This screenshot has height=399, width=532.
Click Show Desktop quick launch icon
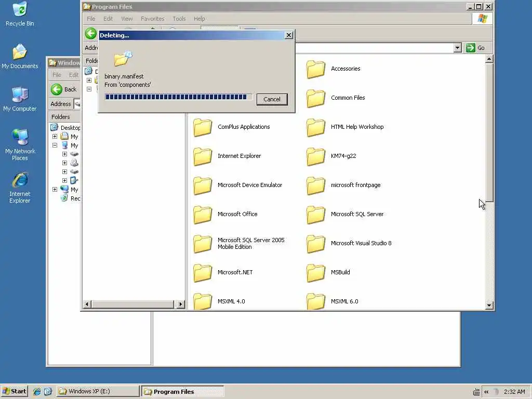pos(48,391)
